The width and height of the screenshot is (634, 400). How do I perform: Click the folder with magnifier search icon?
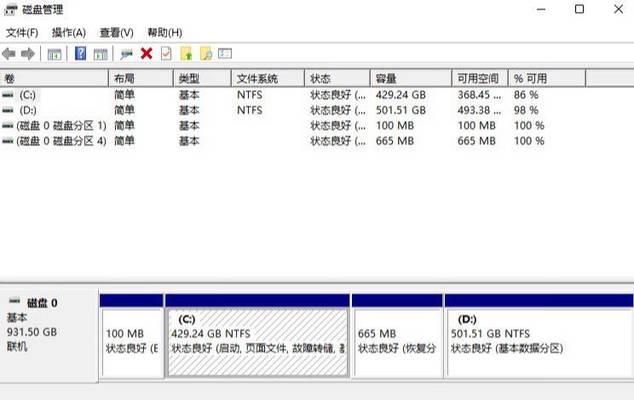click(x=206, y=53)
